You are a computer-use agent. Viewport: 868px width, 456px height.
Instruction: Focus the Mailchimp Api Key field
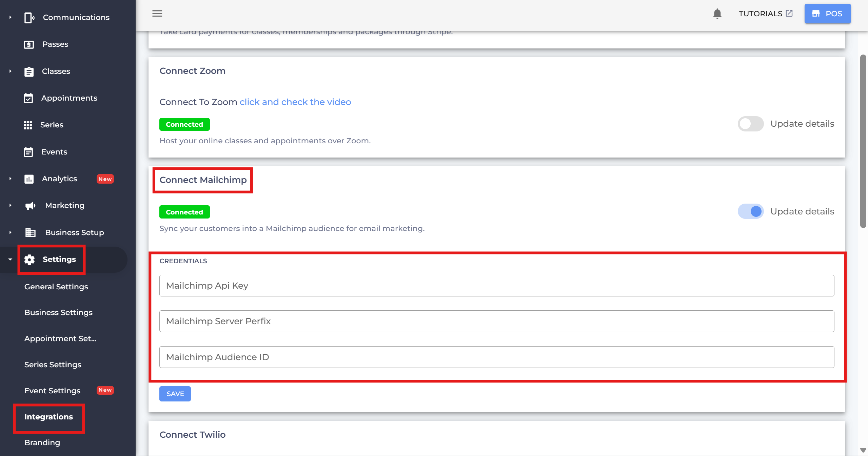point(497,286)
